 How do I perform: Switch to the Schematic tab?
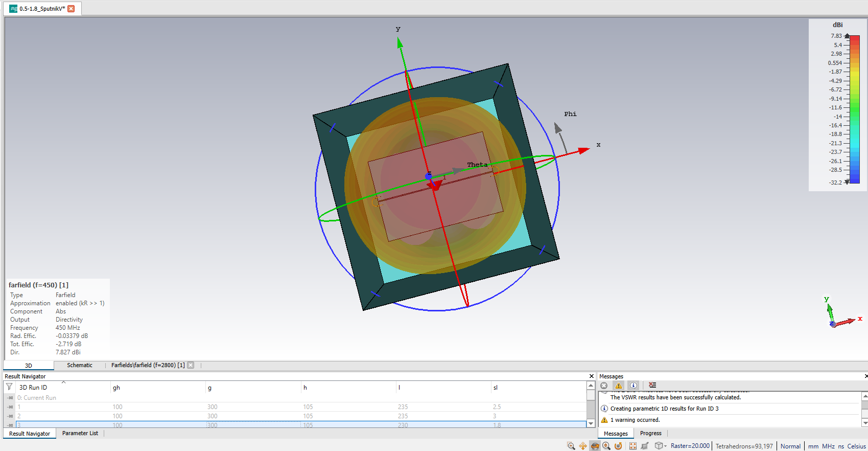tap(80, 365)
